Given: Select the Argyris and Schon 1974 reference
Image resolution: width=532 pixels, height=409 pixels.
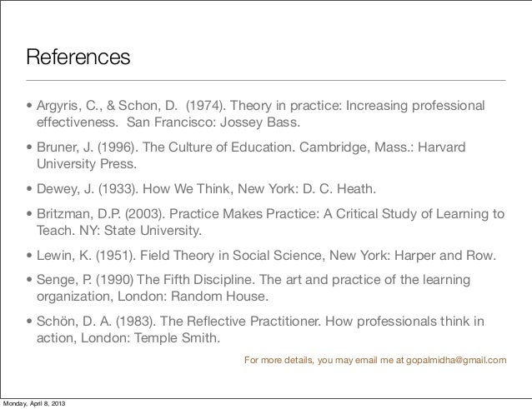Looking at the screenshot, I should [258, 107].
